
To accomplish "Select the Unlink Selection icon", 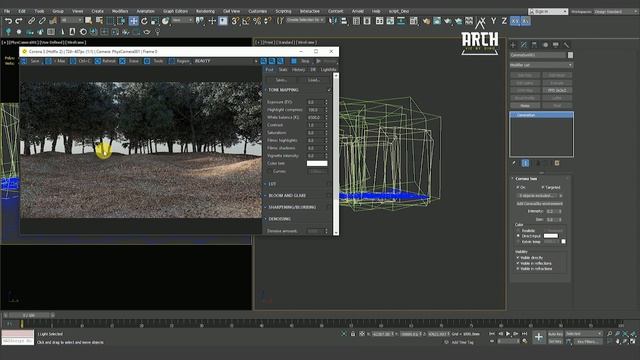I will 42,21.
